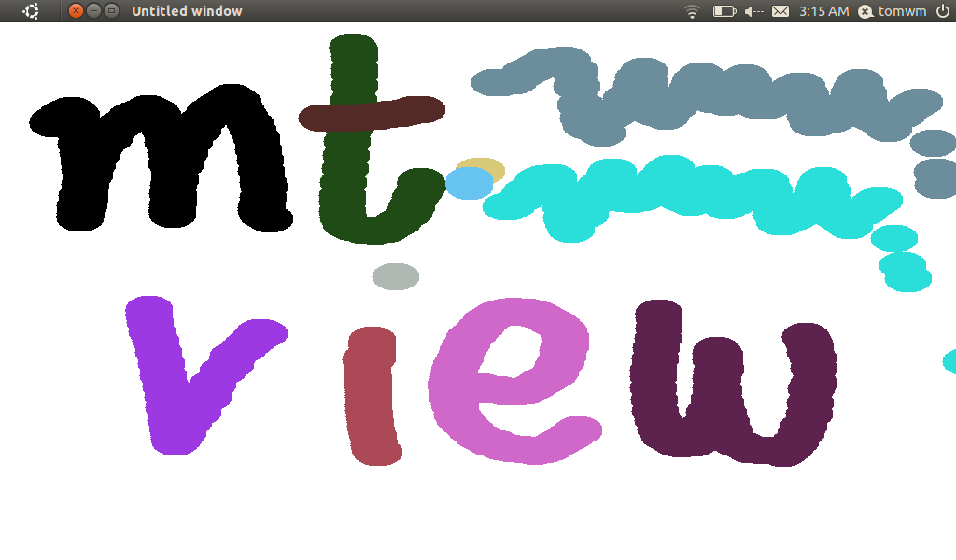Open the sound volume indicator

click(753, 11)
